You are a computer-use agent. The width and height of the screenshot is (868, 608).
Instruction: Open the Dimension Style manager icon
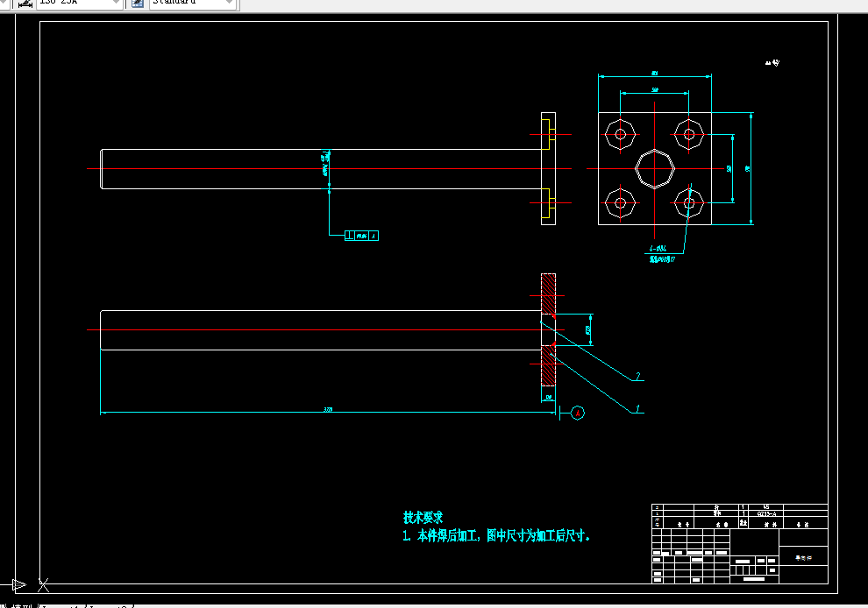25,3
